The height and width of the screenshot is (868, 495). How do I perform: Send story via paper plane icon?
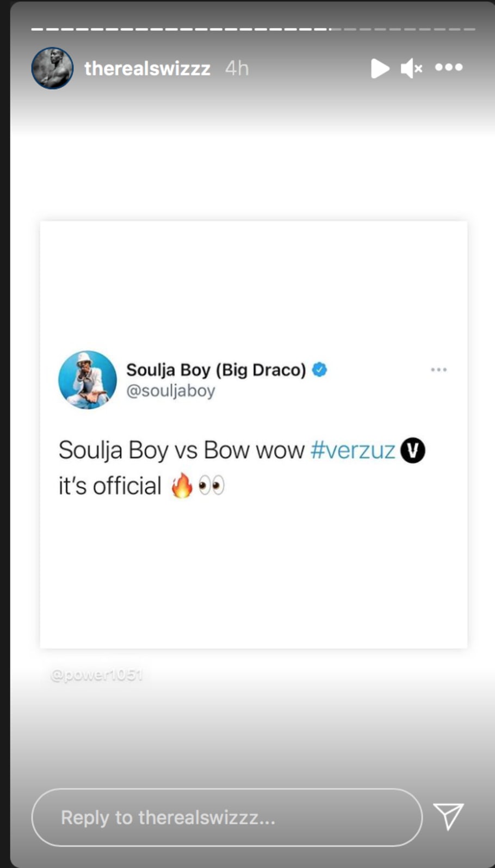[449, 816]
